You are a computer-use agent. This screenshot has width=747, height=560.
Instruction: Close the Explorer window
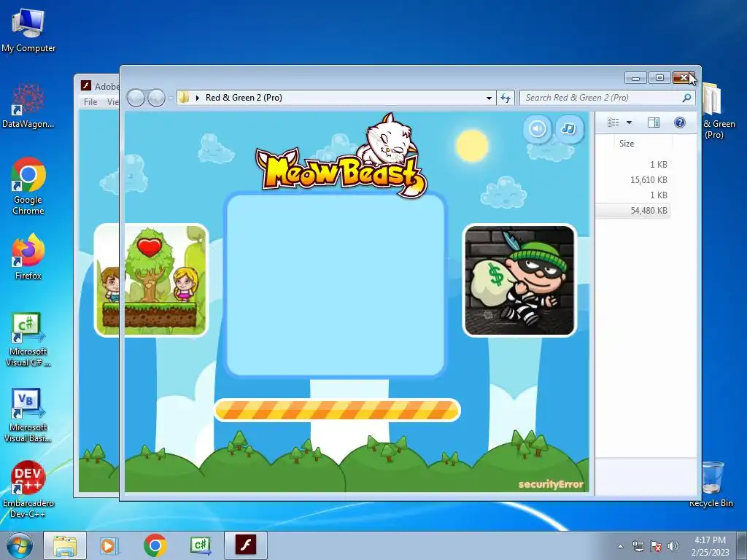tap(684, 77)
